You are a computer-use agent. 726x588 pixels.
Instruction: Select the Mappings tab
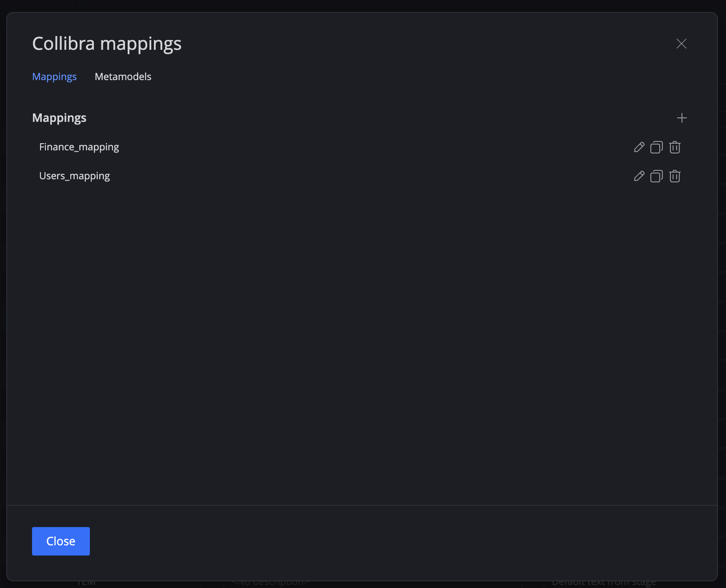[x=54, y=77]
